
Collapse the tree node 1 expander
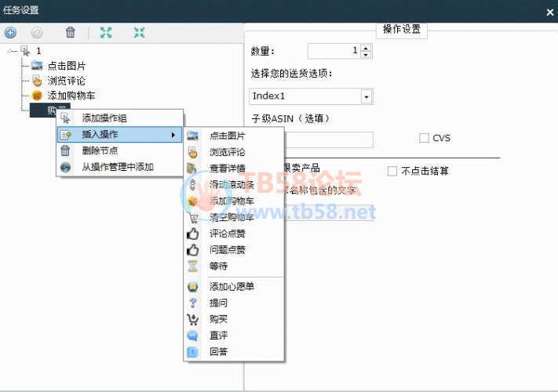coord(9,51)
